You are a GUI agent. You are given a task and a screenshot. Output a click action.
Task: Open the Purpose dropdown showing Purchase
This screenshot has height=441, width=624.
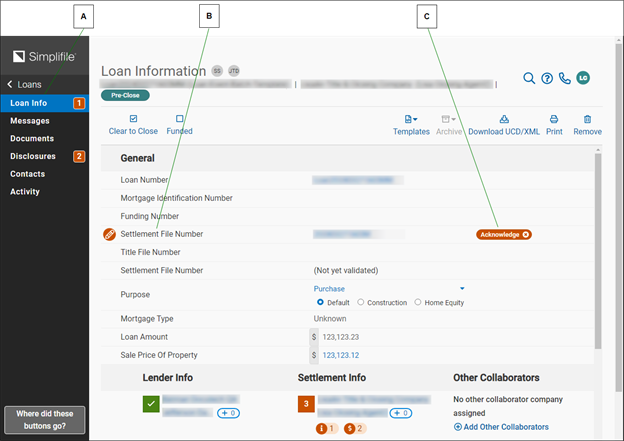[x=389, y=289]
